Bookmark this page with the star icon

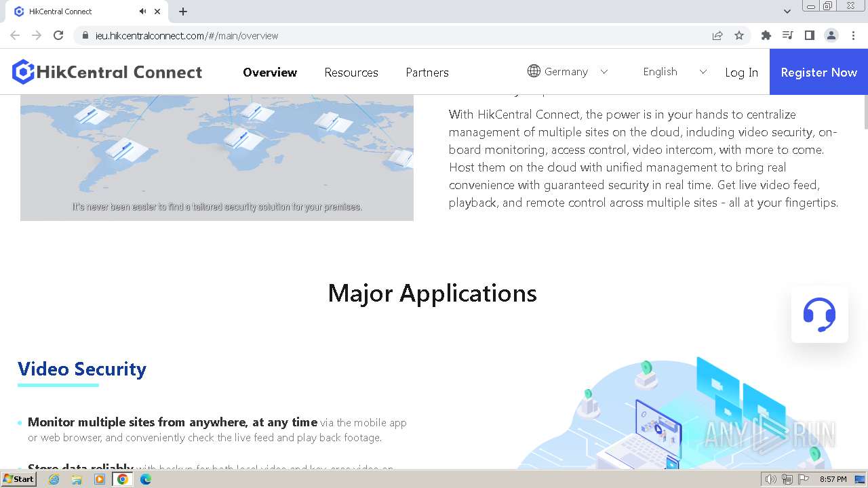click(x=739, y=35)
